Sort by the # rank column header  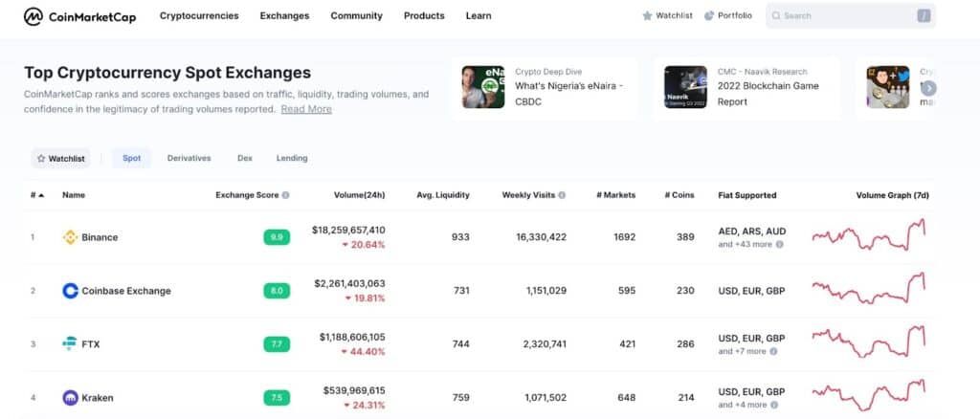click(x=36, y=195)
